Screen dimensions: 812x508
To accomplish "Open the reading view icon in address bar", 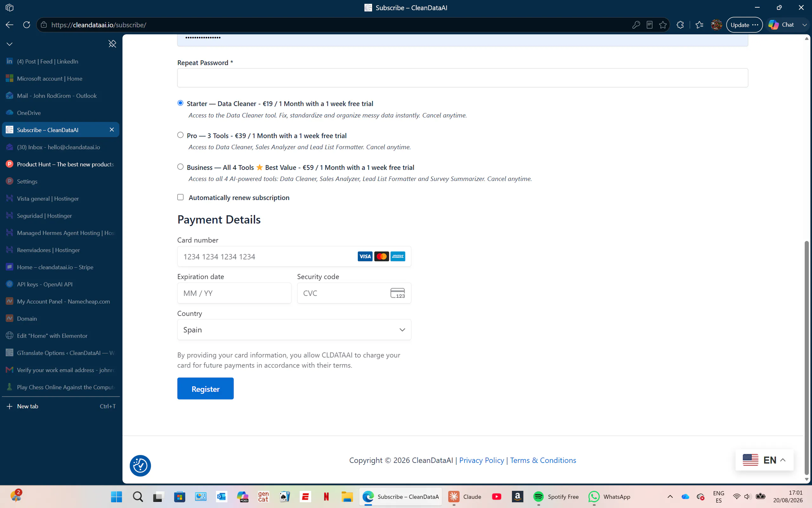I will [650, 25].
